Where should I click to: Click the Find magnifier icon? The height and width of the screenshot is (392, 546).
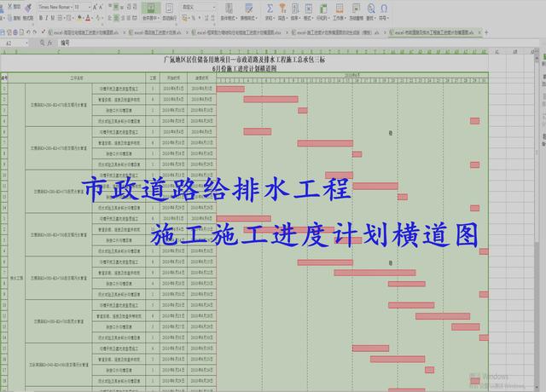tap(371, 9)
